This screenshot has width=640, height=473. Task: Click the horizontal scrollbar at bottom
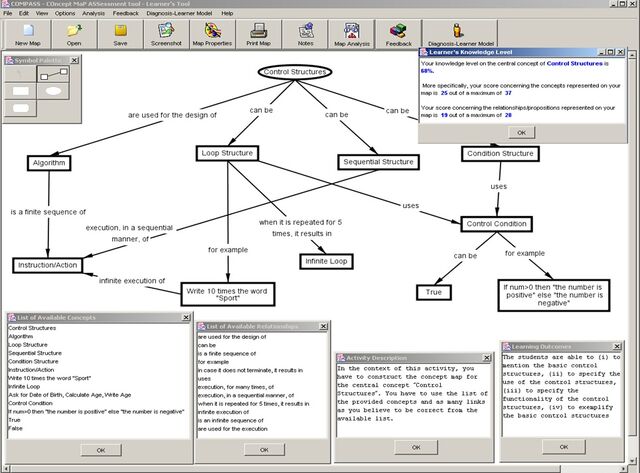pos(286,469)
